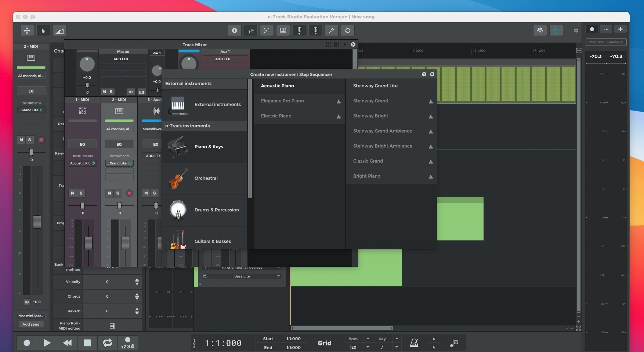The height and width of the screenshot is (352, 644).
Task: Click the 1 - MIDI pan slider
Action: pos(83,206)
